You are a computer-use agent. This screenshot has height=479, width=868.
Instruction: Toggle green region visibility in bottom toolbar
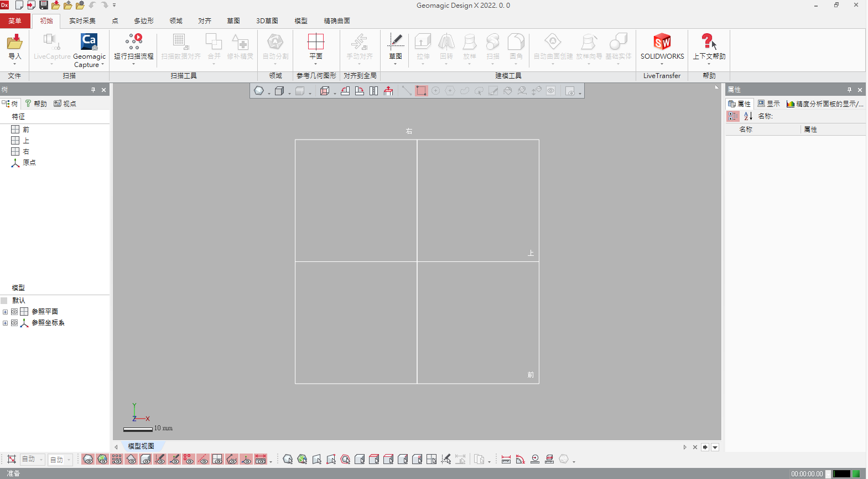coord(102,459)
